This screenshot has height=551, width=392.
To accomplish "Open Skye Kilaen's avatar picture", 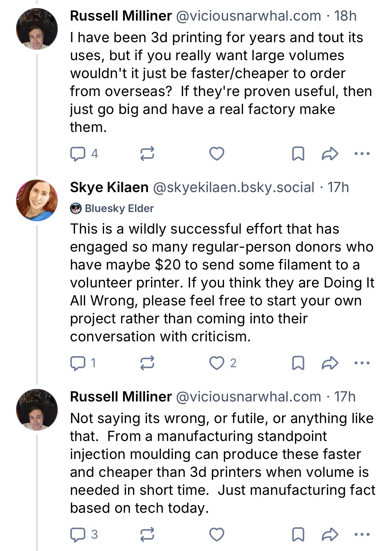I will tap(37, 200).
